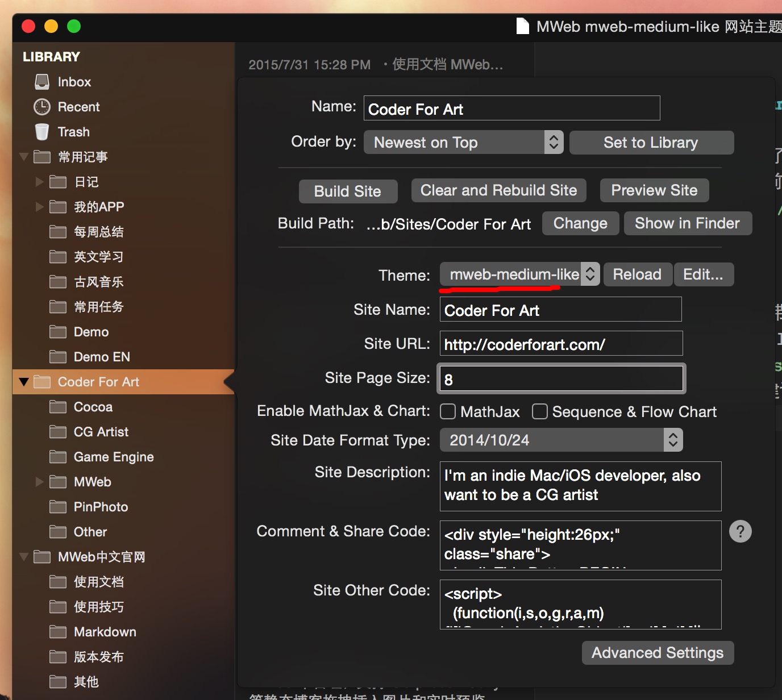
Task: Click the Set to Library button
Action: pos(651,143)
